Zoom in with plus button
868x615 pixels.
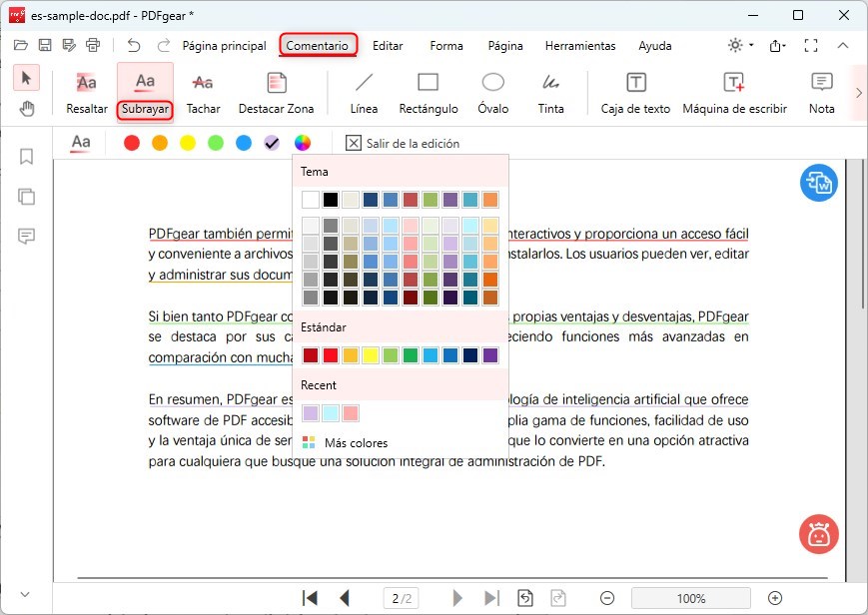(x=775, y=598)
